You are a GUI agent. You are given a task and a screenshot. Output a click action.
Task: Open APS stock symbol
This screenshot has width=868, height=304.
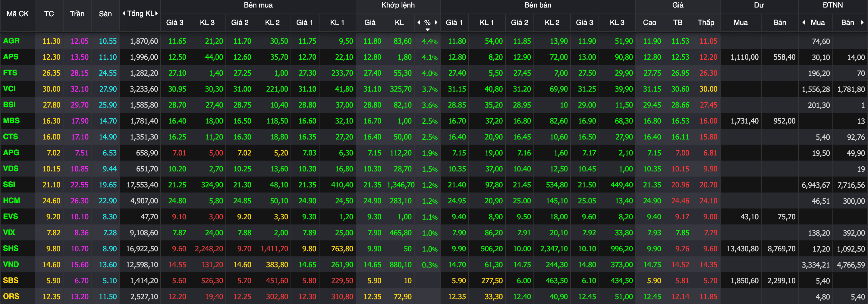[11, 57]
